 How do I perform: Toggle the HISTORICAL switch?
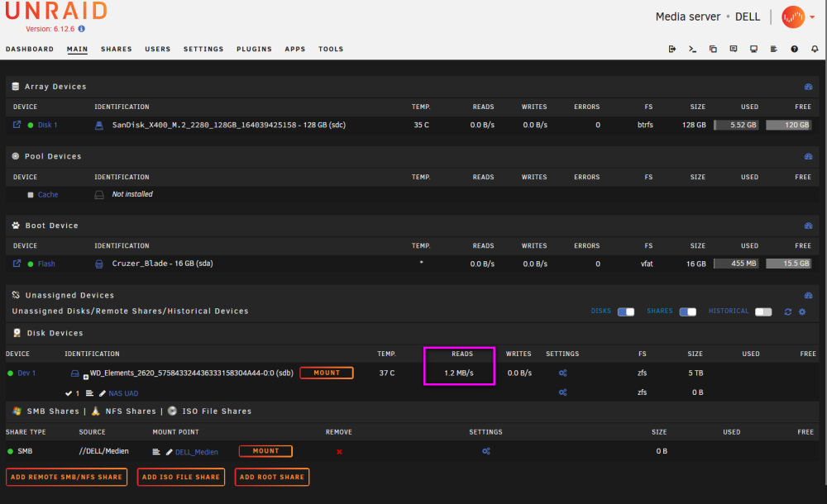pos(763,311)
